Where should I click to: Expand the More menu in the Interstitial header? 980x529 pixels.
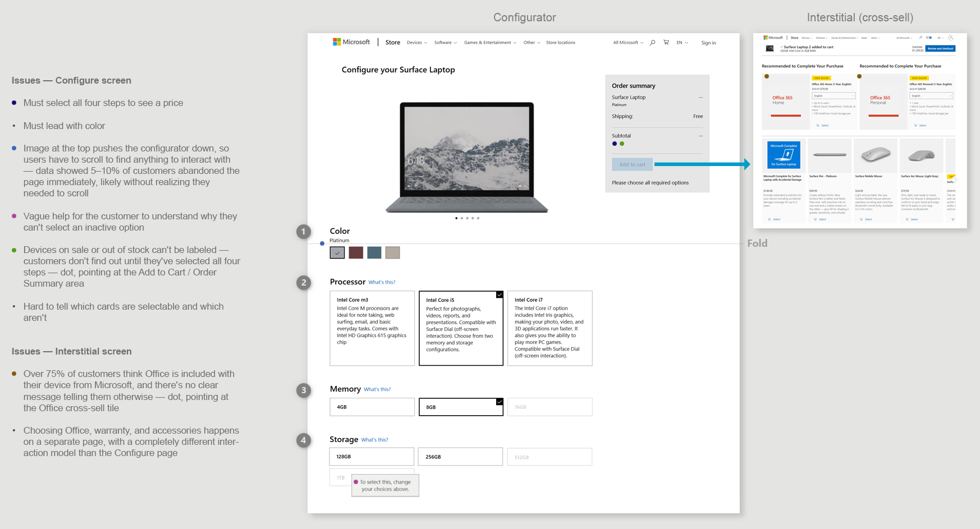(875, 38)
